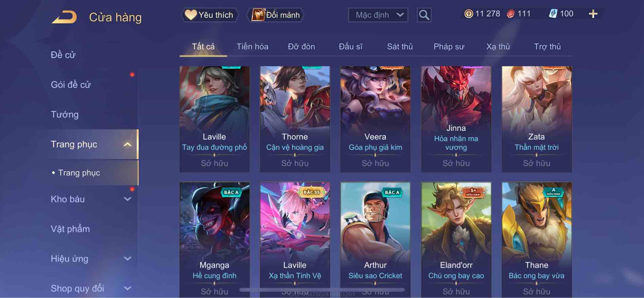The width and height of the screenshot is (644, 298).
Task: Select Mganga Hề cung đình skin card
Action: tap(214, 240)
